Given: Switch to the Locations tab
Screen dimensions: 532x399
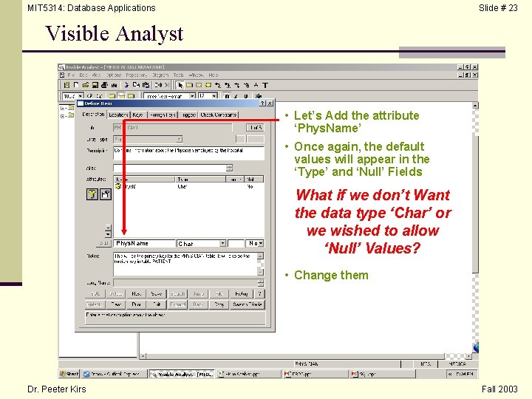Looking at the screenshot, I should click(x=118, y=115).
